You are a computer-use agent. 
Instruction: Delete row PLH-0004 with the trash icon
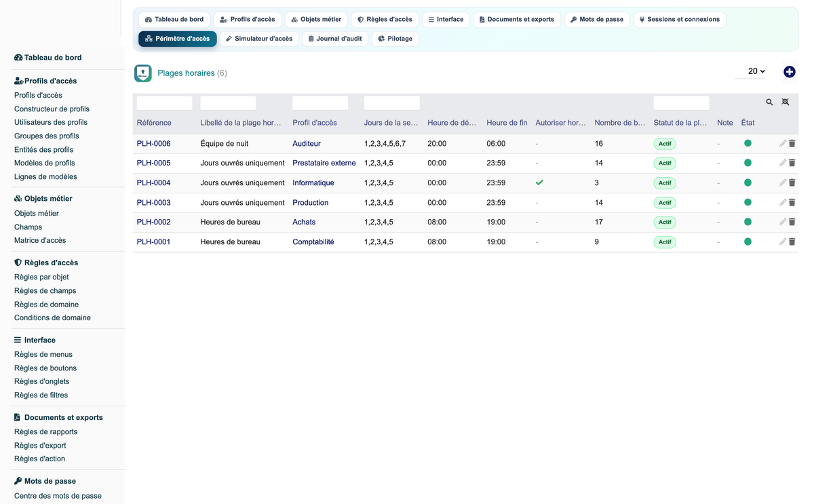(792, 182)
